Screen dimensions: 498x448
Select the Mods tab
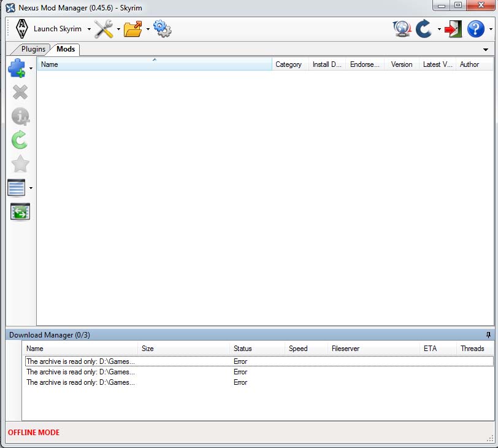66,49
